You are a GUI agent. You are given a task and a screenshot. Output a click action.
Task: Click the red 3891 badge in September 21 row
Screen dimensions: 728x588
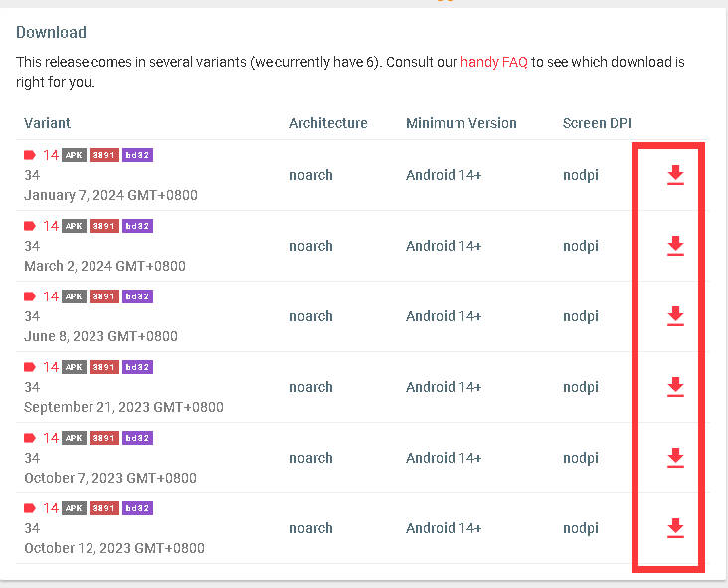(x=104, y=367)
